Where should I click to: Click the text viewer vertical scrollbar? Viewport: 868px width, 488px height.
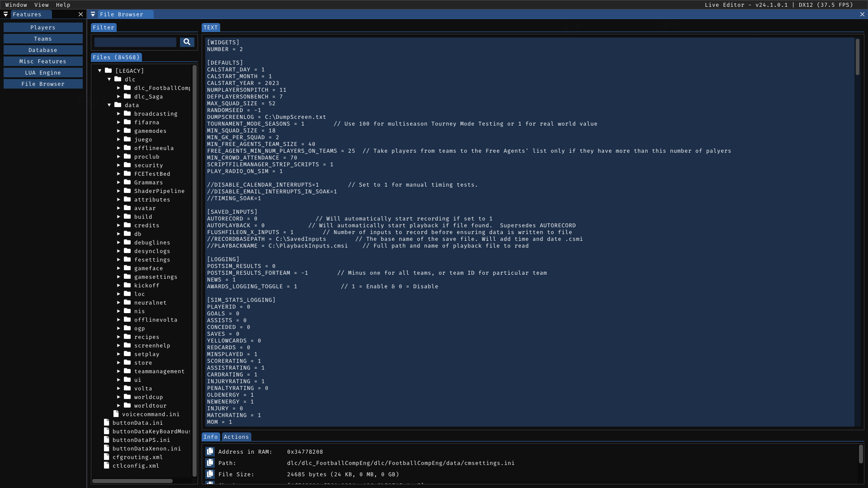click(857, 58)
